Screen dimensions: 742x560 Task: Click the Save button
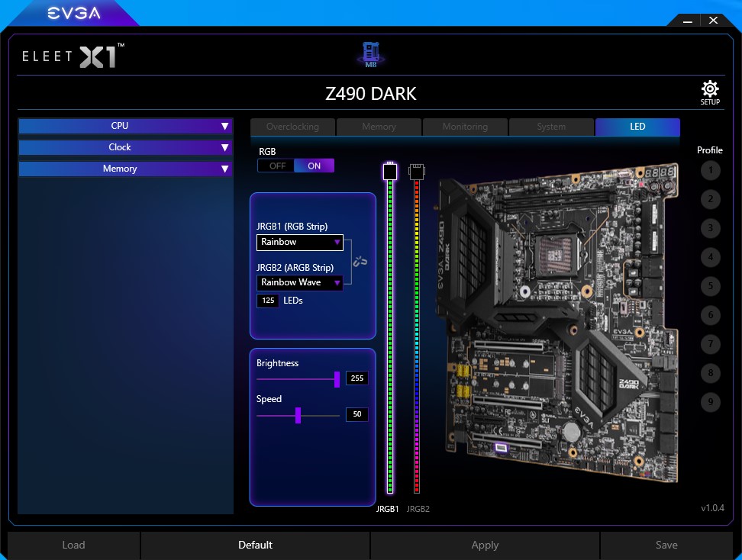pos(666,545)
